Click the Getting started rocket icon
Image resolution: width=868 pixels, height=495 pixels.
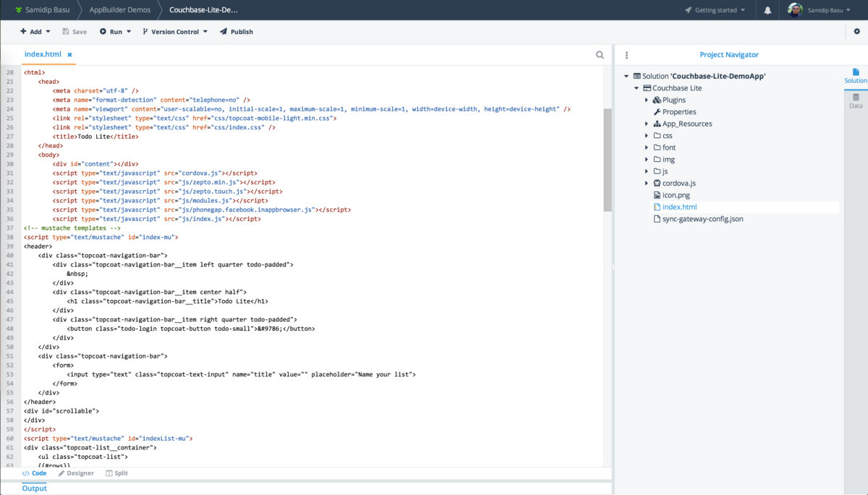688,10
